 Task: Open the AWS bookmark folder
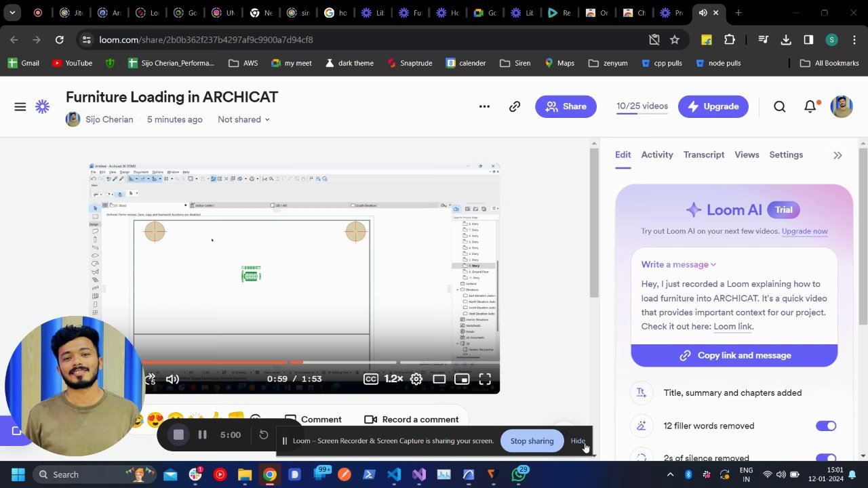(243, 63)
